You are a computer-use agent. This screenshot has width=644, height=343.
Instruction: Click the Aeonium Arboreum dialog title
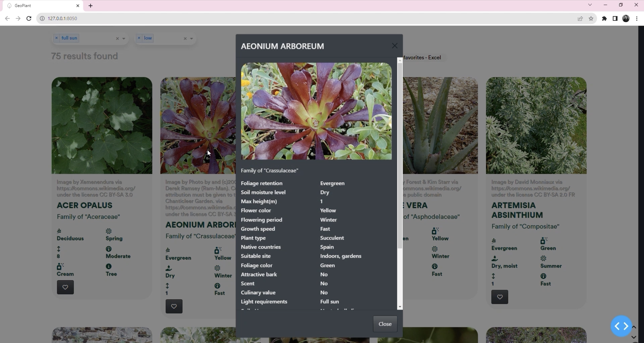coord(282,46)
